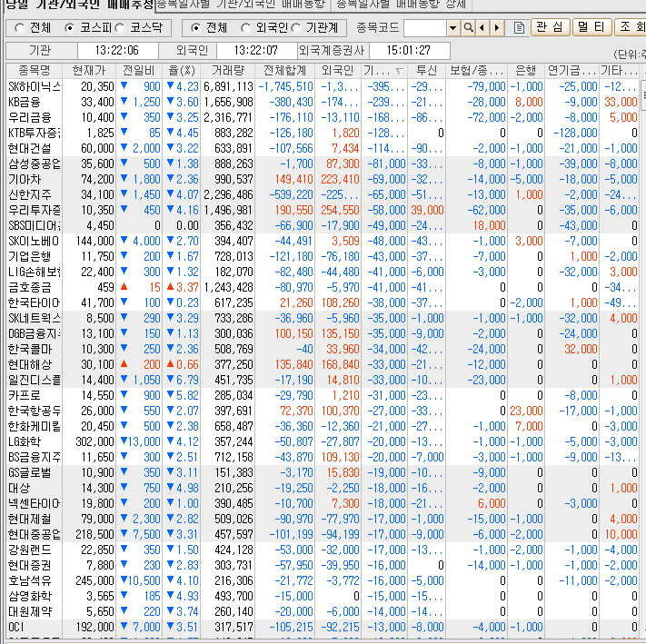Sort by the 기타 column header
Viewport: 646px width, 644px height.
coord(619,71)
